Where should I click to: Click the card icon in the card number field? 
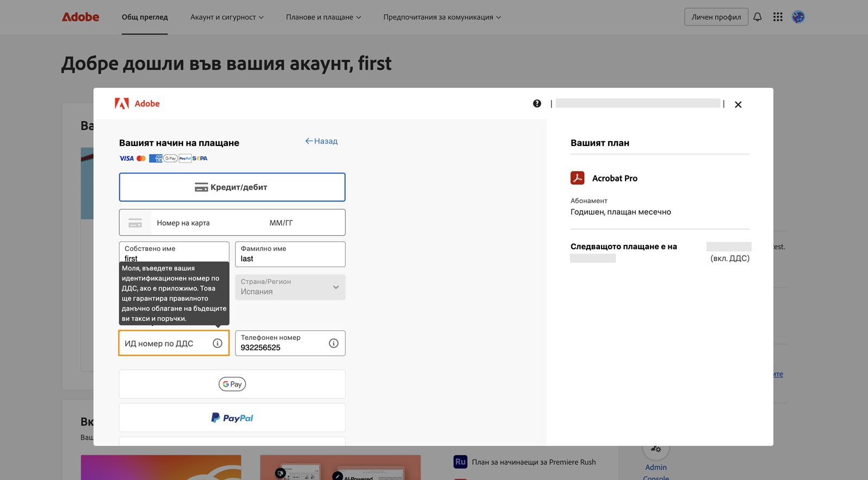pyautogui.click(x=135, y=223)
